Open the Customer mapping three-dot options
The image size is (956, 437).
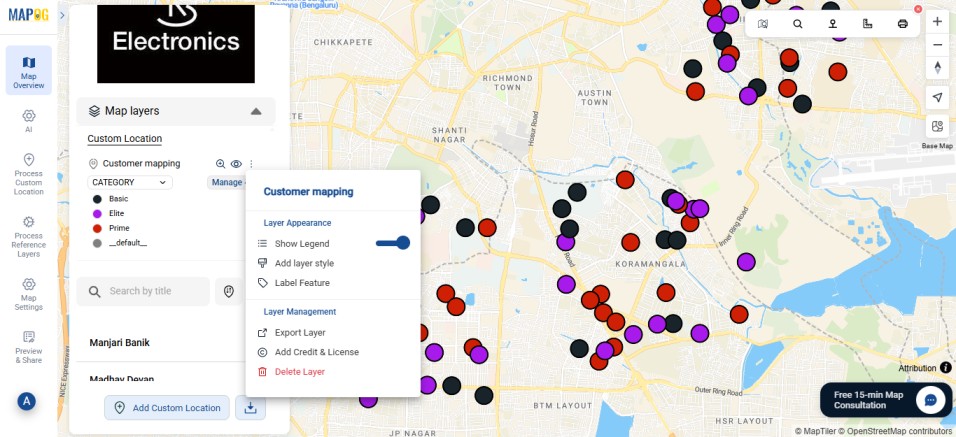251,163
